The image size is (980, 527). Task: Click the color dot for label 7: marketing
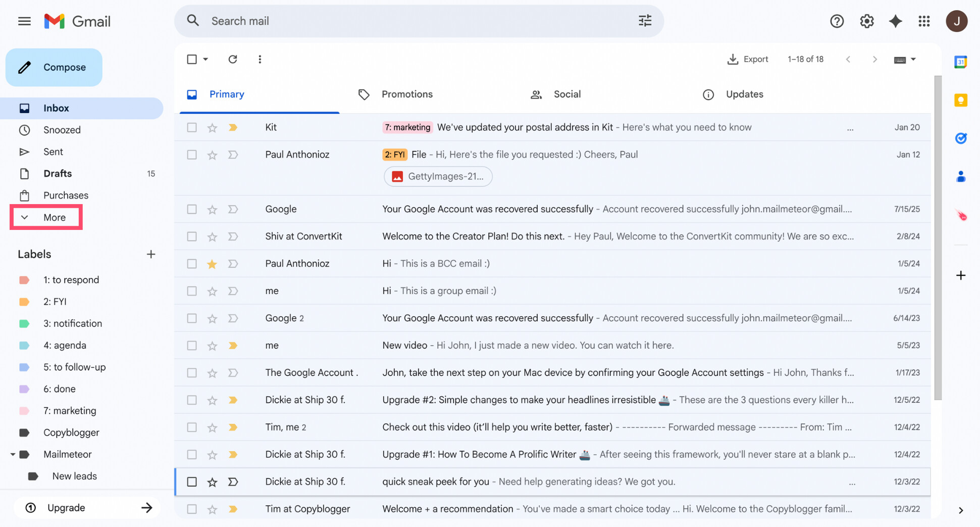coord(24,410)
